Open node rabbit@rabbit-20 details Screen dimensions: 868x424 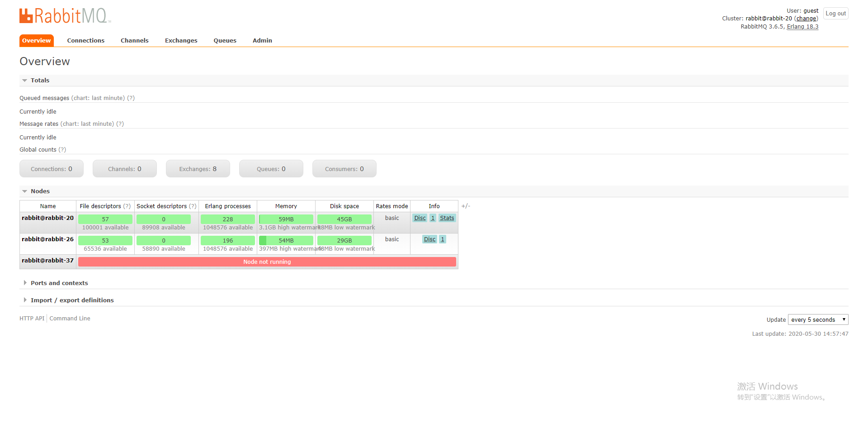click(x=47, y=218)
